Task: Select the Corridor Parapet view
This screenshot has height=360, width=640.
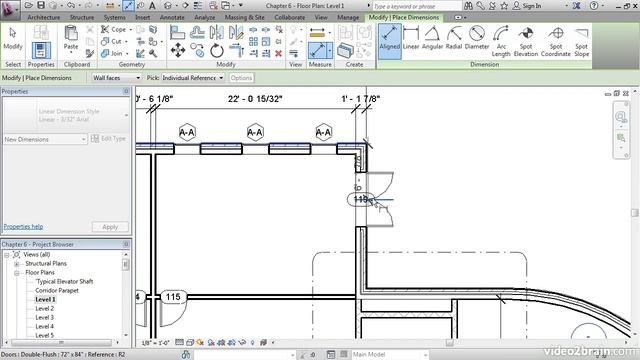Action: pos(57,290)
